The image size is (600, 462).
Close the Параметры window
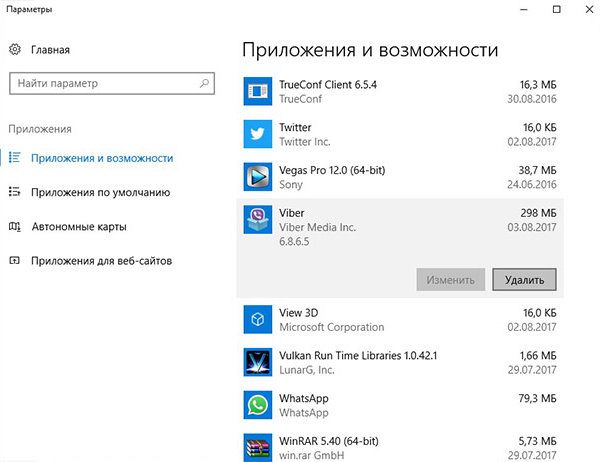coord(589,9)
